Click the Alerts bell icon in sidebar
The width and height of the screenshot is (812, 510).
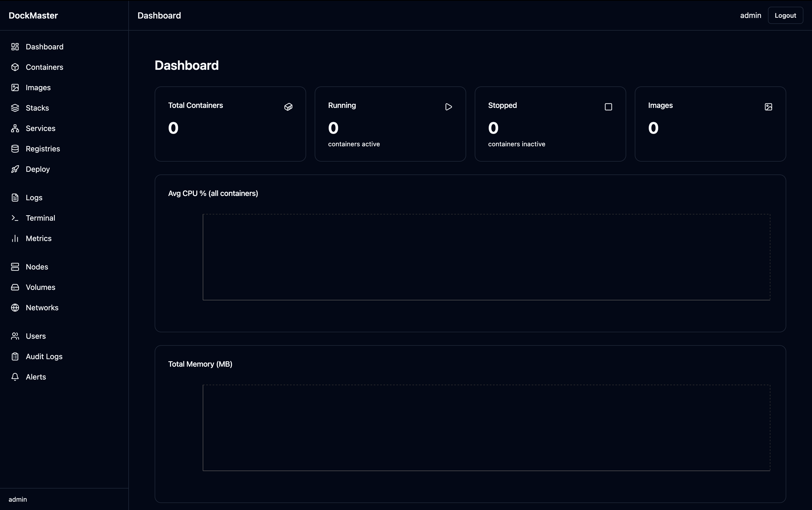pyautogui.click(x=15, y=377)
